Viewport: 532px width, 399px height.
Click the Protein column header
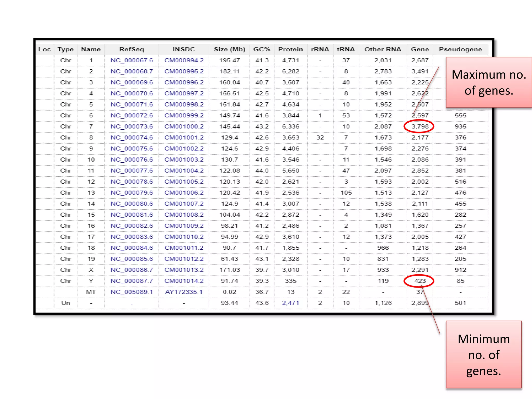pyautogui.click(x=290, y=49)
